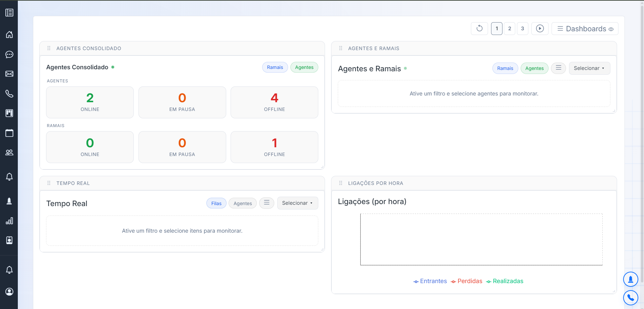This screenshot has width=644, height=309.
Task: Open the solid bell alert icon in sidebar
Action: [x=9, y=201]
